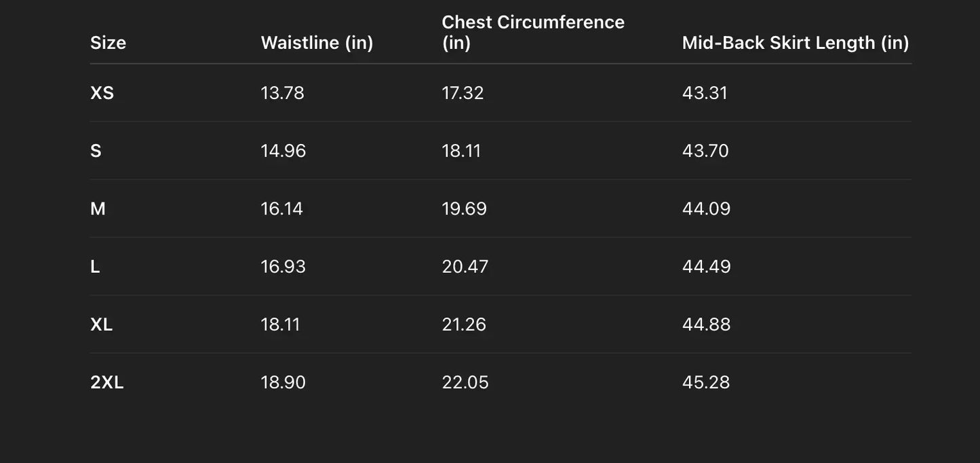The width and height of the screenshot is (980, 463).
Task: Click the XS waistline value 13.78
Action: click(282, 93)
